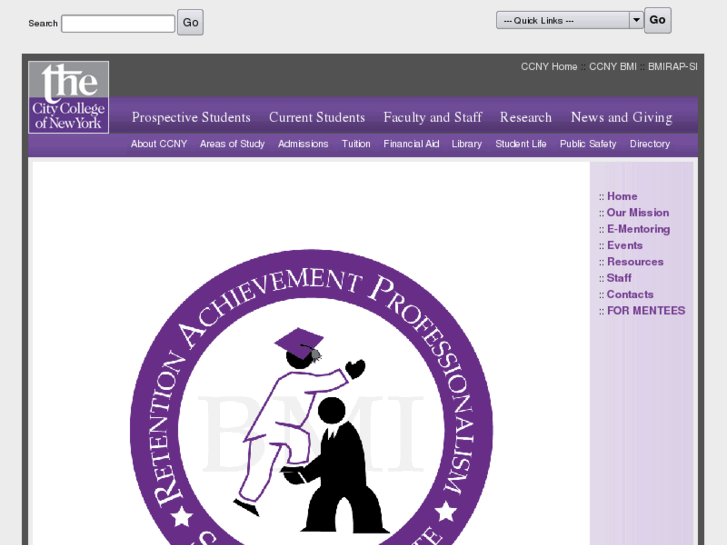
Task: Go to Our Mission page
Action: (x=637, y=213)
